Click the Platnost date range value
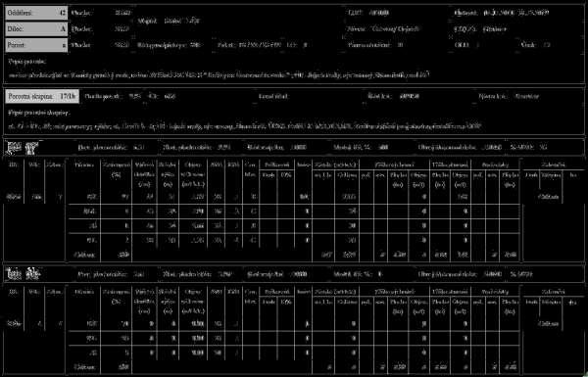The height and width of the screenshot is (377, 588). click(516, 13)
